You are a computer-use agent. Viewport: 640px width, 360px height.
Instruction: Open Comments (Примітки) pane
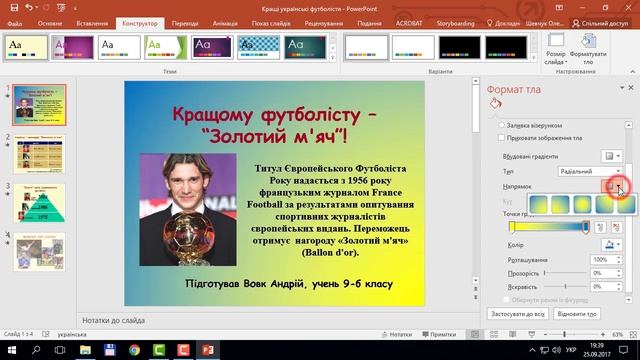click(x=439, y=334)
